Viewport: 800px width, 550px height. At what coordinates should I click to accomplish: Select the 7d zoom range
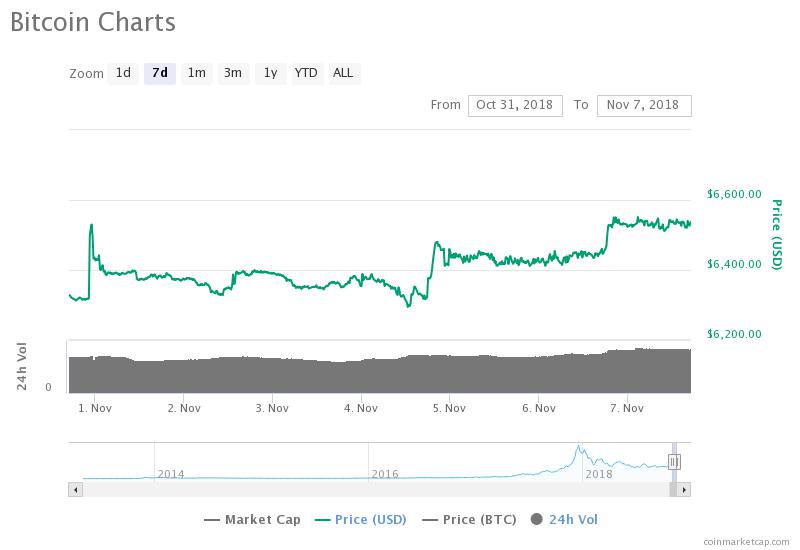click(x=160, y=73)
